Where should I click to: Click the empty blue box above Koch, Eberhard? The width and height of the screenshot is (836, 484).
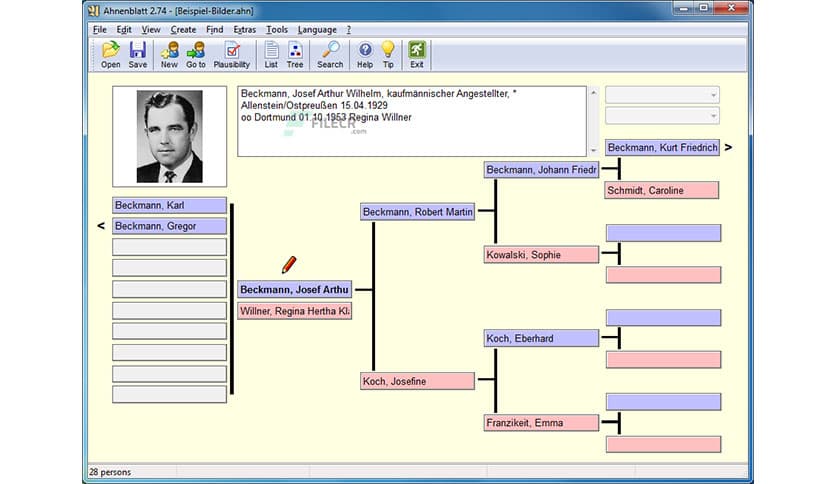(x=663, y=318)
